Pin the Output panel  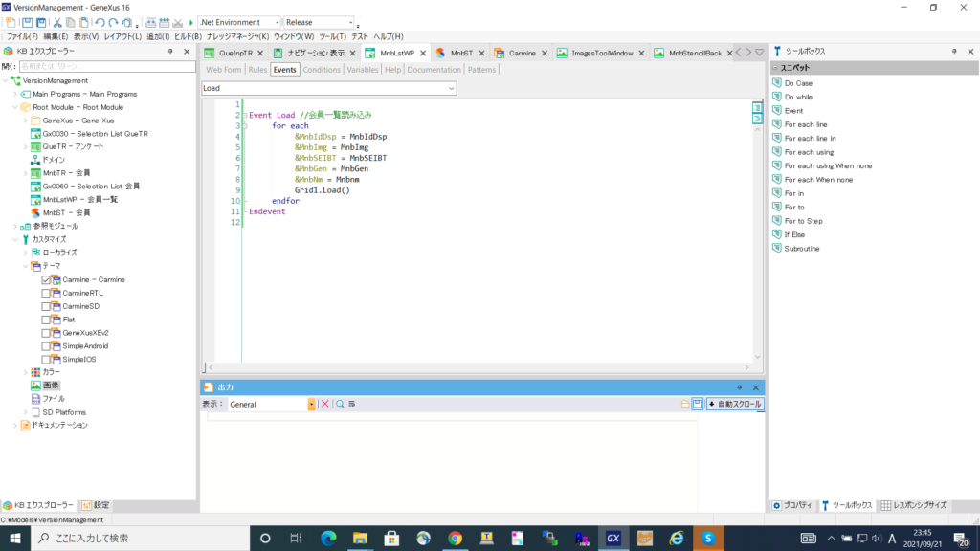(740, 387)
